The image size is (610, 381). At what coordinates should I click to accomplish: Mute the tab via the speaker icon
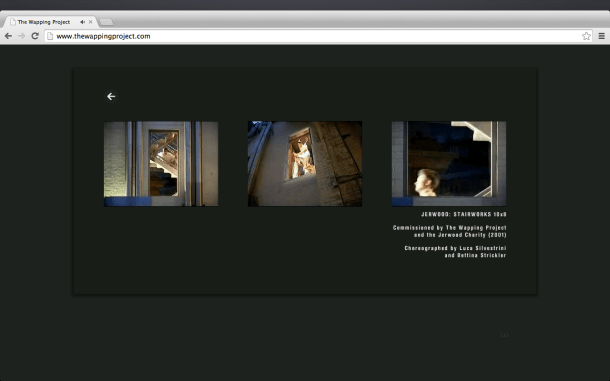coord(82,22)
